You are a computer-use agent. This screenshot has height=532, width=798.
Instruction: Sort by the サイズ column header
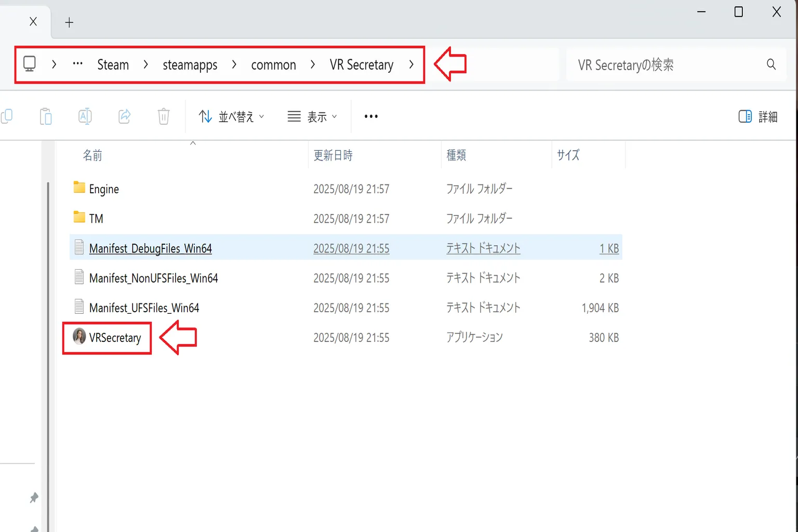point(568,155)
